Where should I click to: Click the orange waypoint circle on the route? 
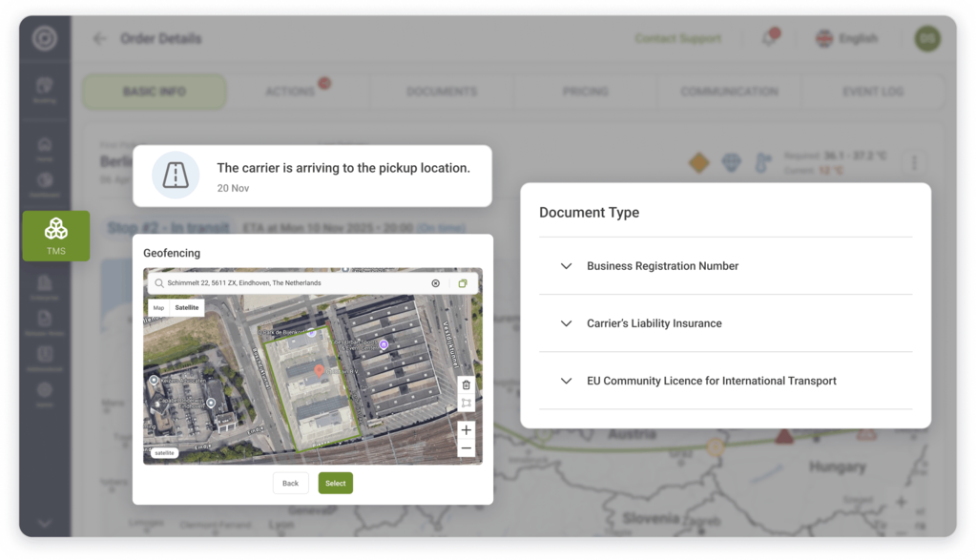tap(716, 446)
